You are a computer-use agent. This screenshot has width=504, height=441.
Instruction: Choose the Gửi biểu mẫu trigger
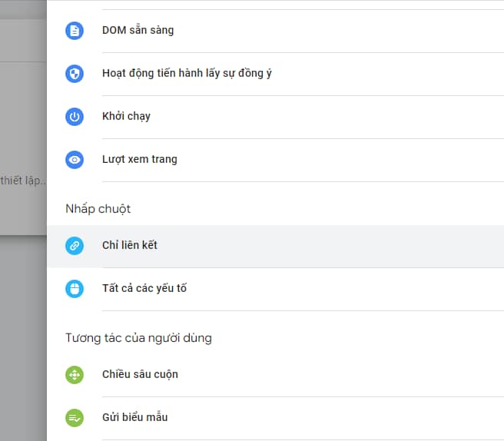pyautogui.click(x=276, y=419)
